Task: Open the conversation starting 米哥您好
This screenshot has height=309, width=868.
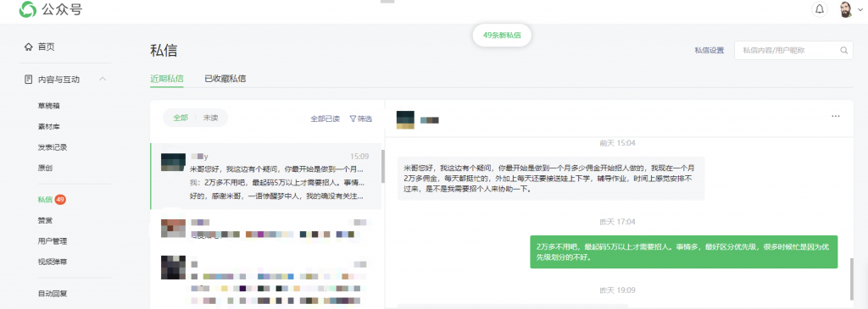Action: pos(265,176)
